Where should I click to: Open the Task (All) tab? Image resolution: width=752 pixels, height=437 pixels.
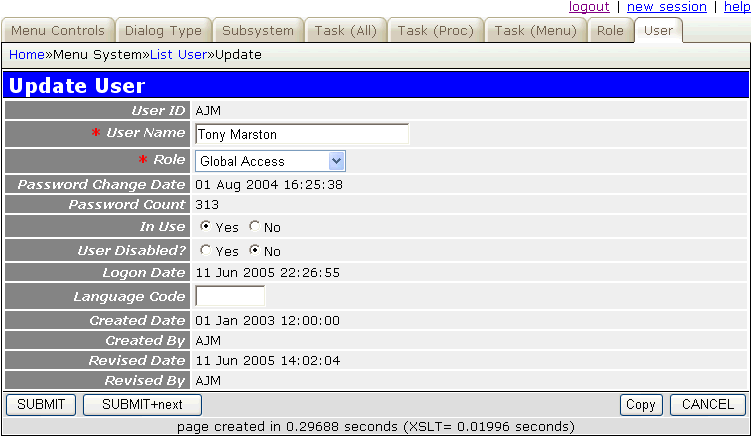pos(345,31)
